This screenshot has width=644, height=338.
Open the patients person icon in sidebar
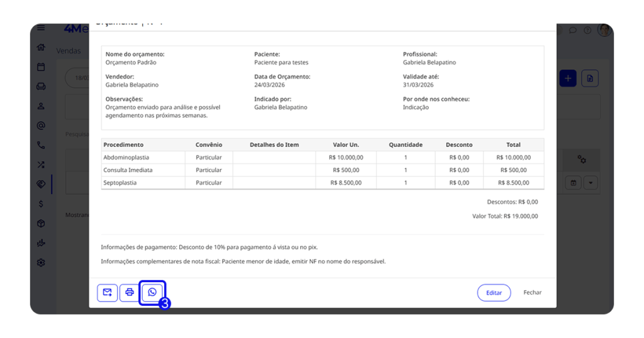[41, 106]
